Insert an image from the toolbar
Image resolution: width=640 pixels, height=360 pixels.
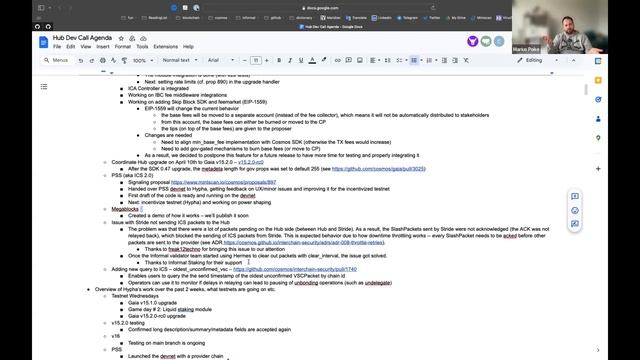coord(360,60)
